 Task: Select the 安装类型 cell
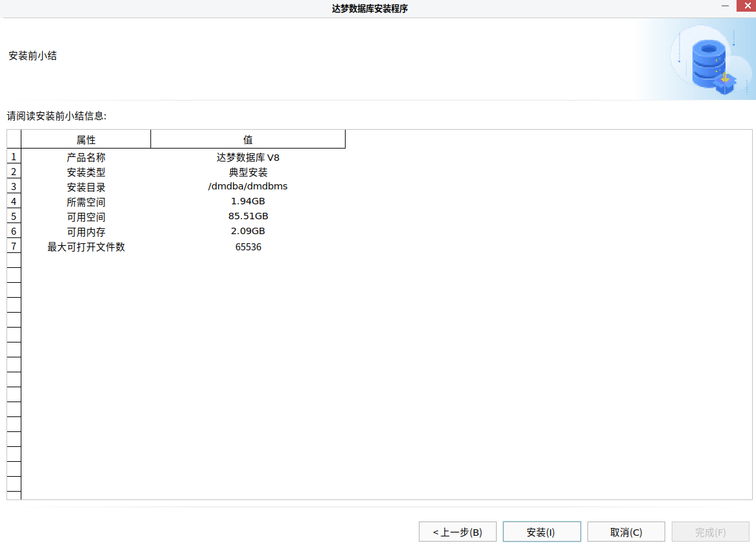(86, 173)
